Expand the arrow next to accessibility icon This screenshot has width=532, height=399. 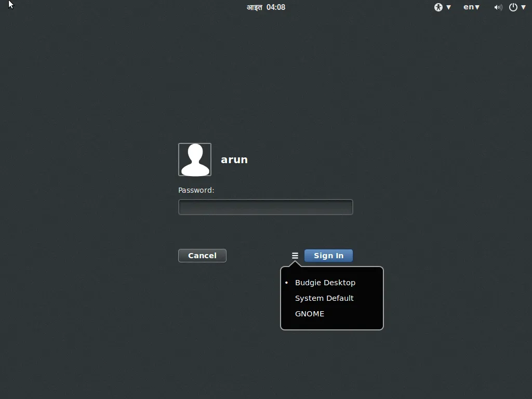point(449,7)
